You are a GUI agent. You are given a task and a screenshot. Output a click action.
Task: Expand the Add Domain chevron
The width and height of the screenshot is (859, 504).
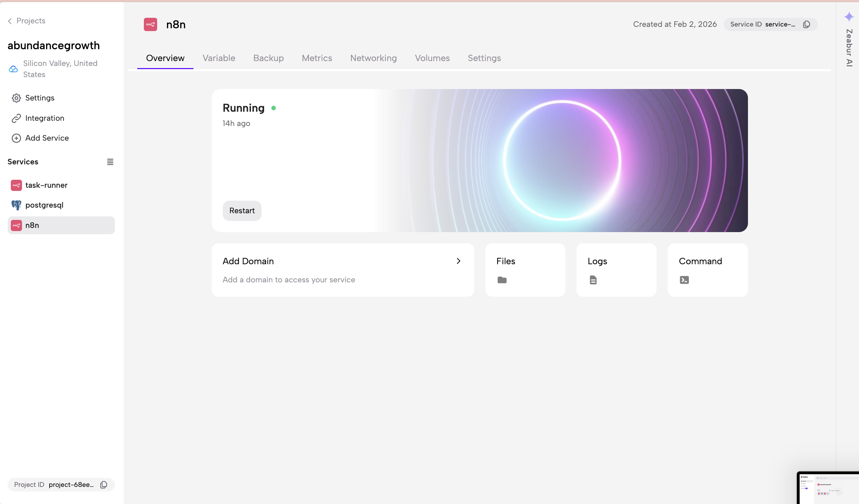click(458, 261)
